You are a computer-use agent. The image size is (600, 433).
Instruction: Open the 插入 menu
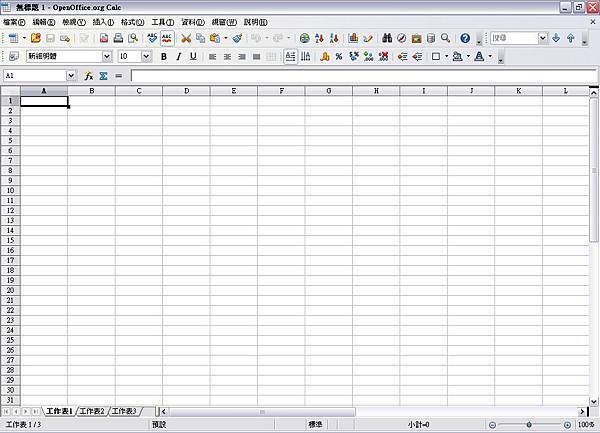[x=103, y=22]
